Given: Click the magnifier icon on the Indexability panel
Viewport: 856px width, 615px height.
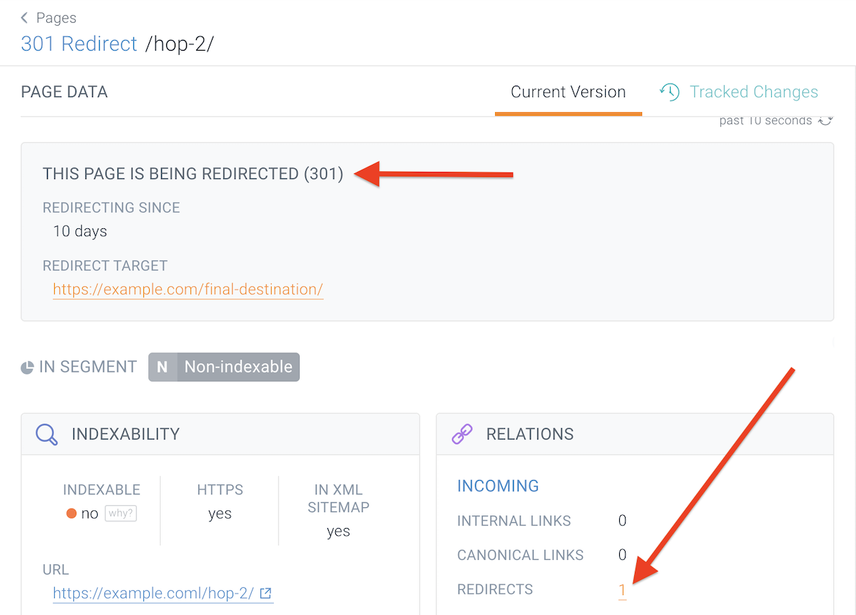Looking at the screenshot, I should tap(46, 434).
